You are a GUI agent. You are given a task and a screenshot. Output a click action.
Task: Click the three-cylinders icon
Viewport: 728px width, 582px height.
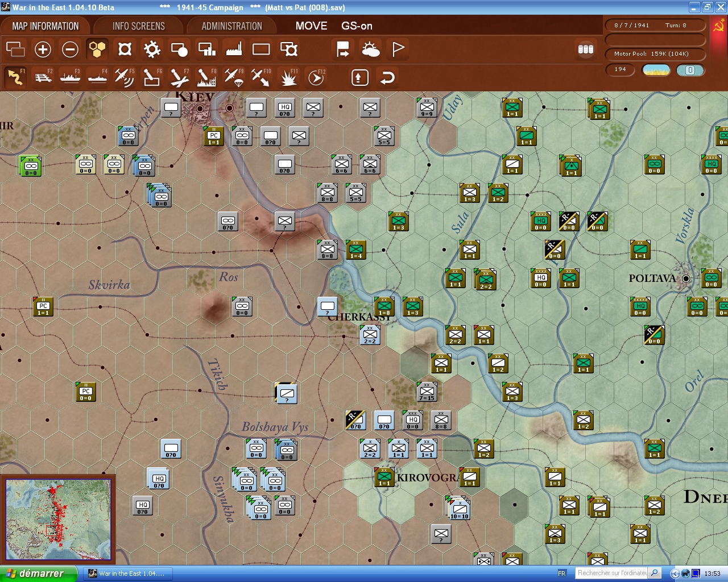(586, 49)
